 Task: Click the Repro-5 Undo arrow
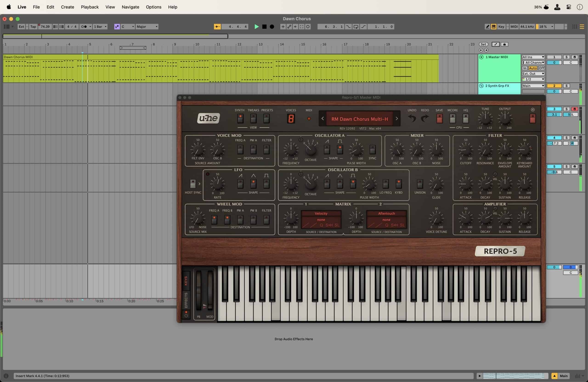point(412,119)
